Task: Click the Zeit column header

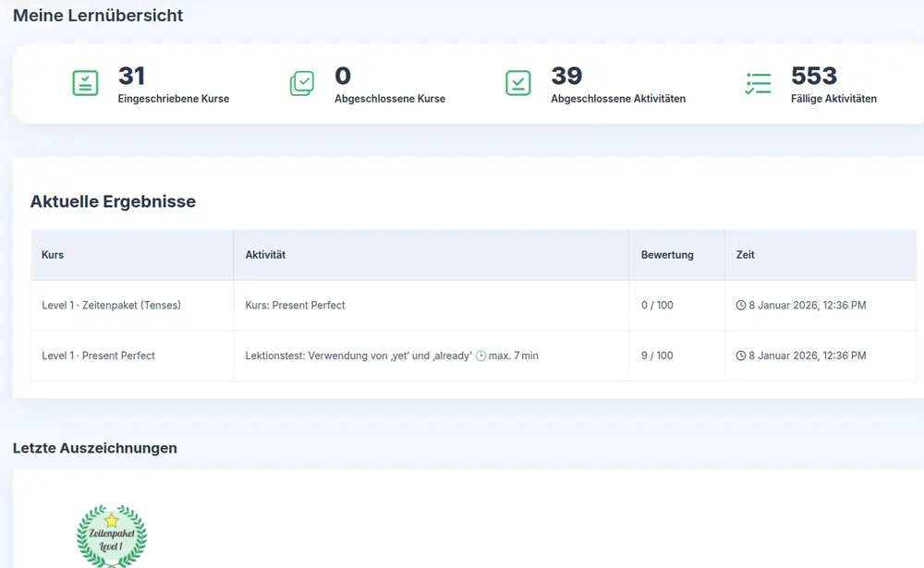Action: pyautogui.click(x=746, y=255)
